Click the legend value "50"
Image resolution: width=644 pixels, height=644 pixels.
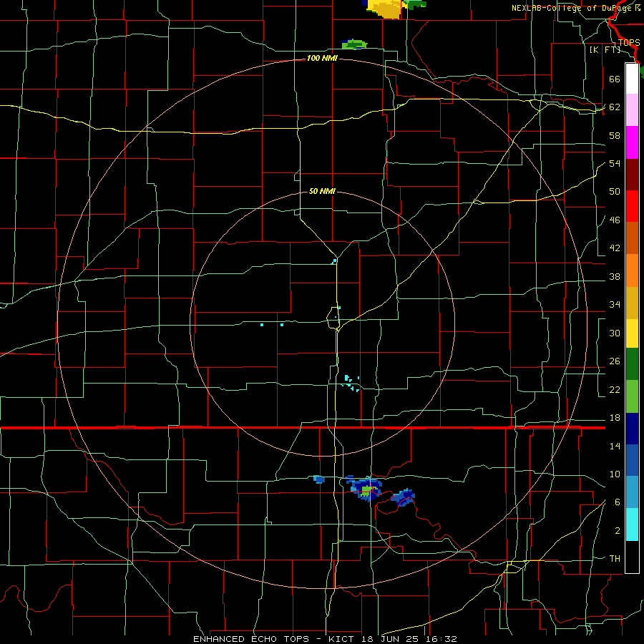point(615,192)
